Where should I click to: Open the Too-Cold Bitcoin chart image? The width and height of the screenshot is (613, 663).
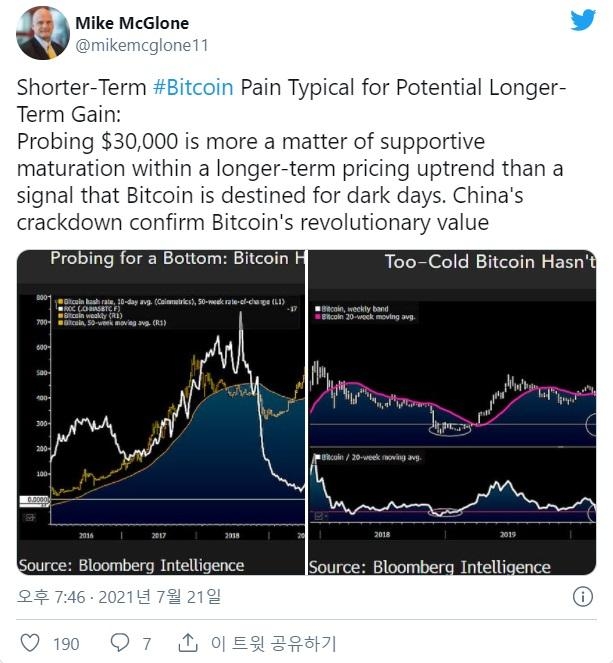tap(452, 412)
